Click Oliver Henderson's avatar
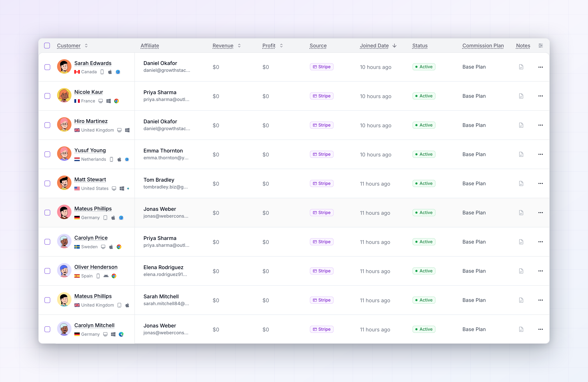Viewport: 588px width, 382px height. pos(64,271)
